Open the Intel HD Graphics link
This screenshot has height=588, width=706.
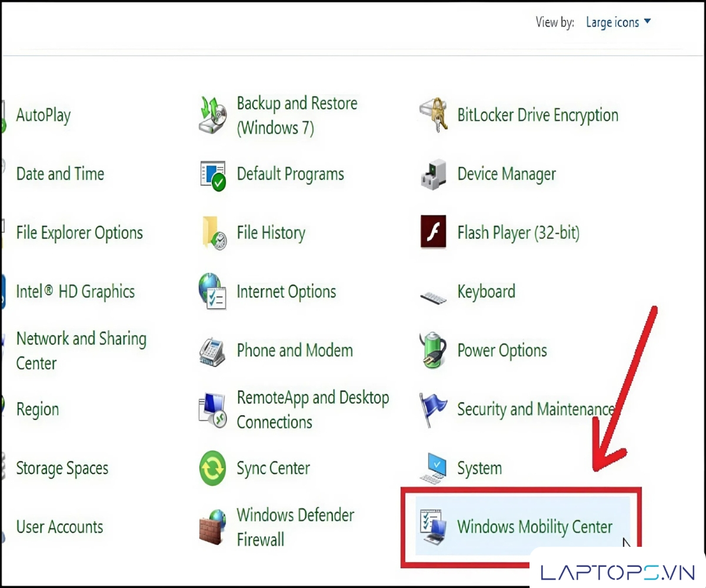coord(75,292)
